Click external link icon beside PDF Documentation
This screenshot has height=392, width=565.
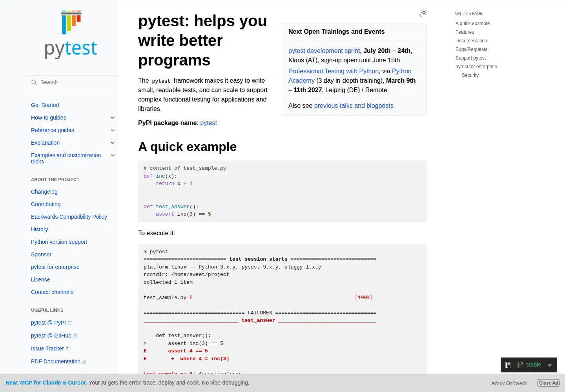84,362
